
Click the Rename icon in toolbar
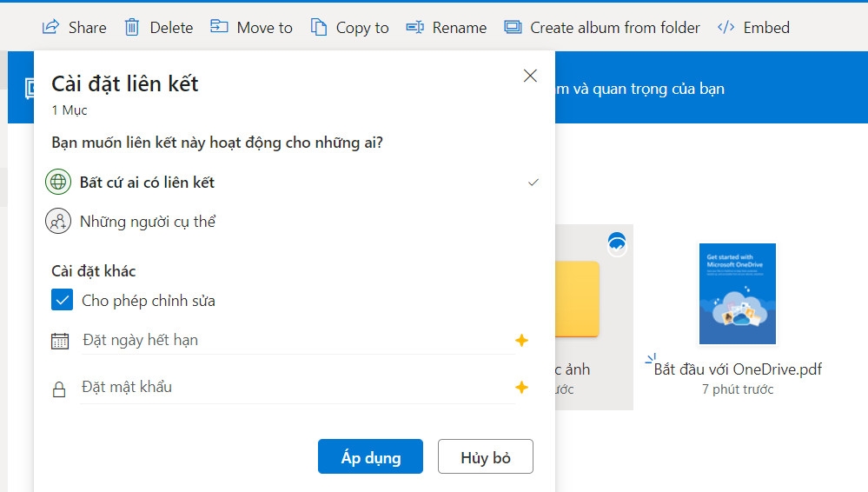tap(415, 27)
